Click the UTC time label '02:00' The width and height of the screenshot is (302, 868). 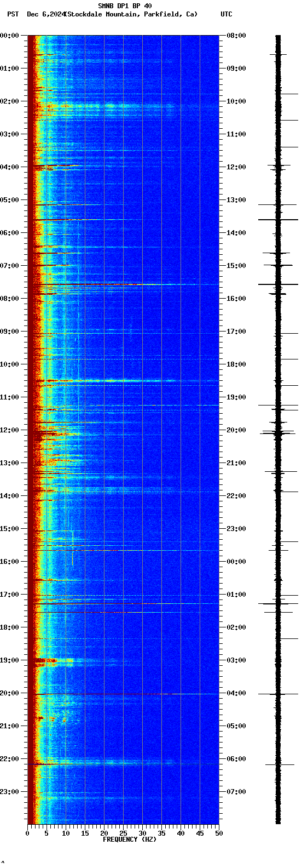pos(236,627)
